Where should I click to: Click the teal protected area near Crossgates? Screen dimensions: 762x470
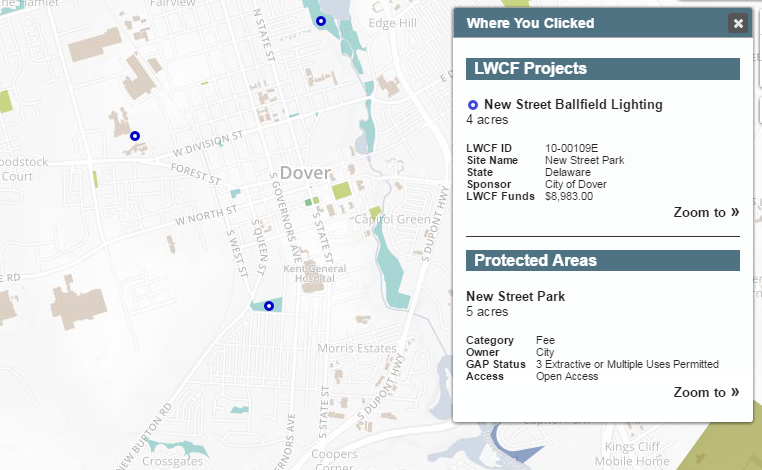(177, 447)
